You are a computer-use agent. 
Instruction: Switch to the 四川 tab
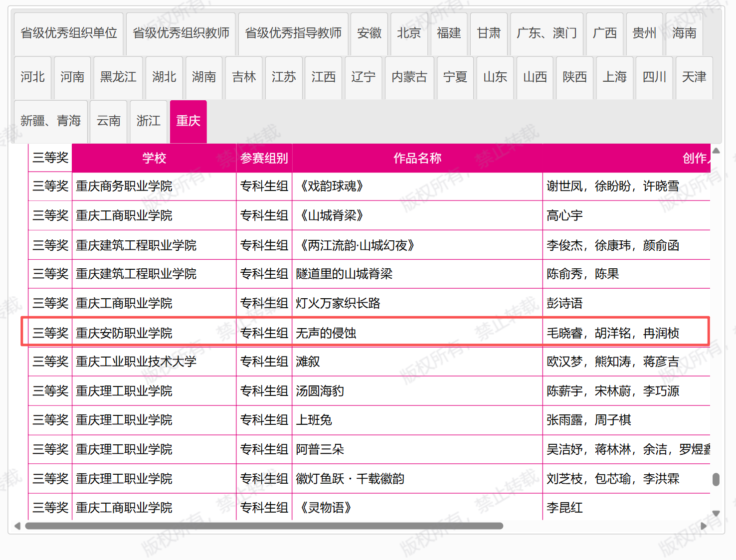(655, 78)
